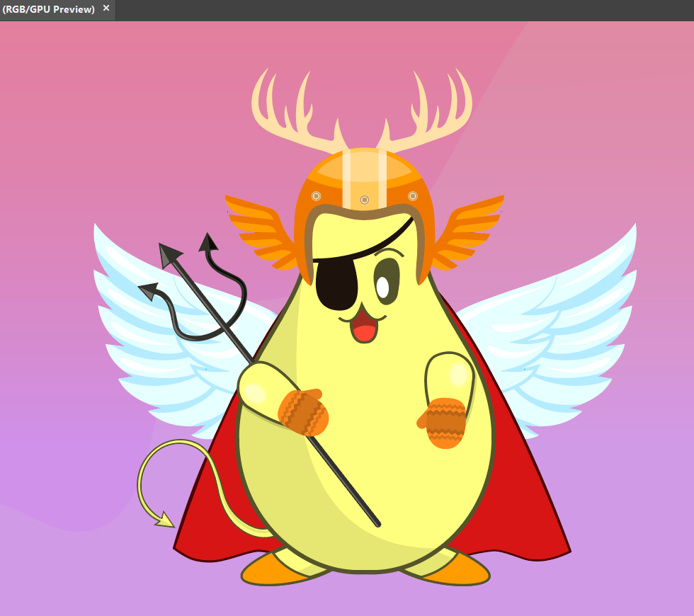This screenshot has width=694, height=616.
Task: Select the (RGB/GPU Preview) document tab
Action: 49,9
